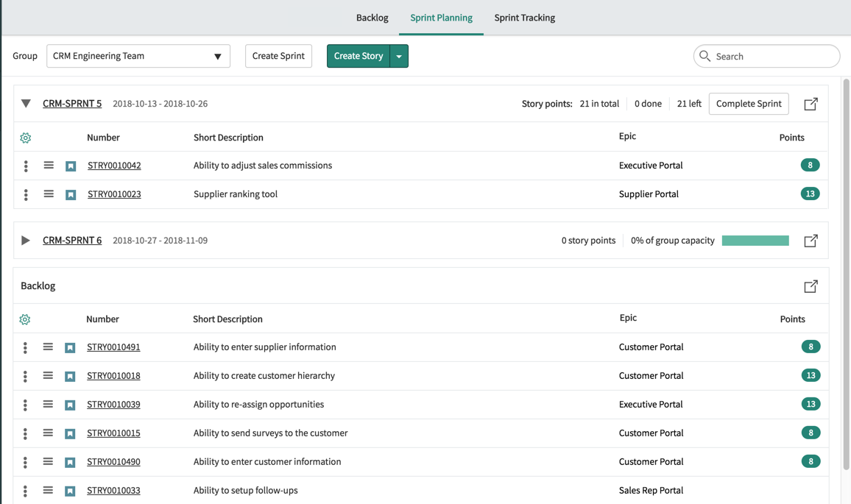Open story STRY0010042

114,166
